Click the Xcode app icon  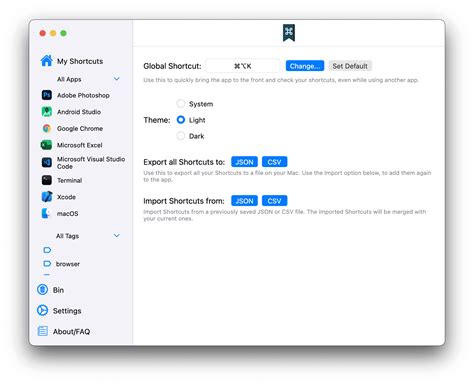(x=47, y=197)
